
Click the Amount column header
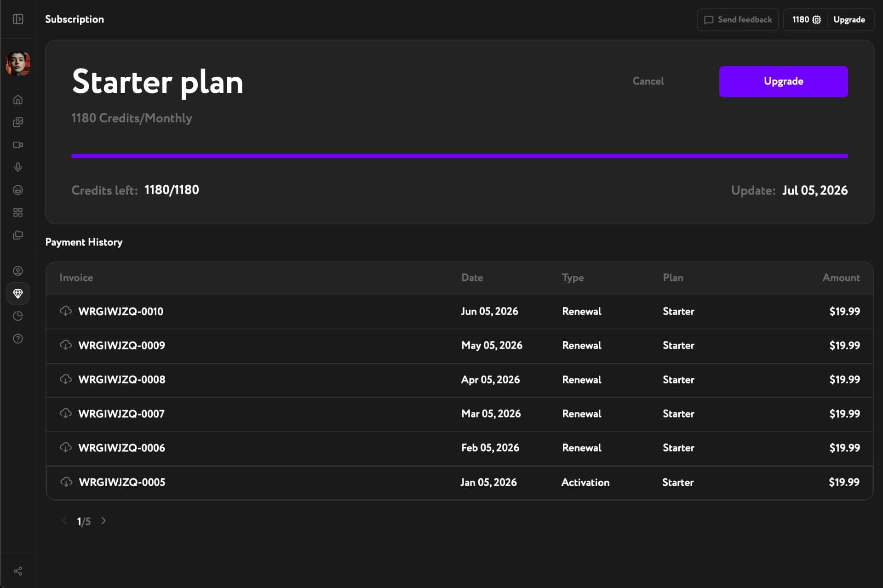[x=841, y=278]
